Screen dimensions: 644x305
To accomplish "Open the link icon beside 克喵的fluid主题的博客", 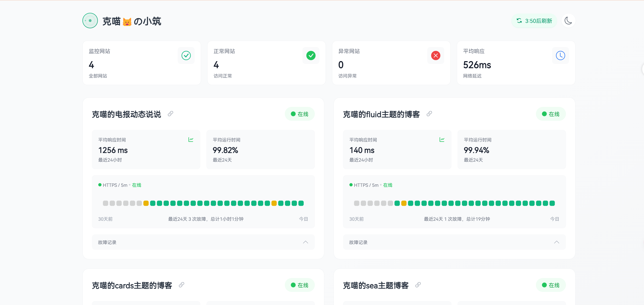I will point(429,114).
